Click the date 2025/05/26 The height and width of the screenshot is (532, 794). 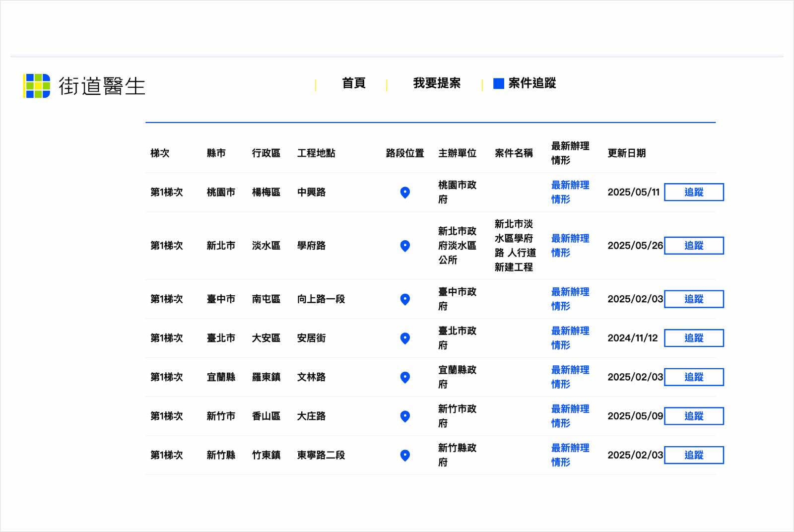pyautogui.click(x=635, y=246)
